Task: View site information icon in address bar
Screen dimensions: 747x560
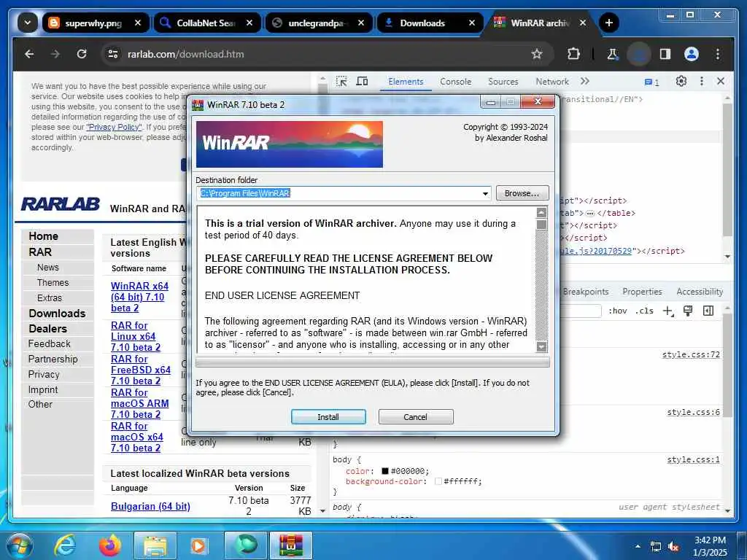Action: coord(113,54)
